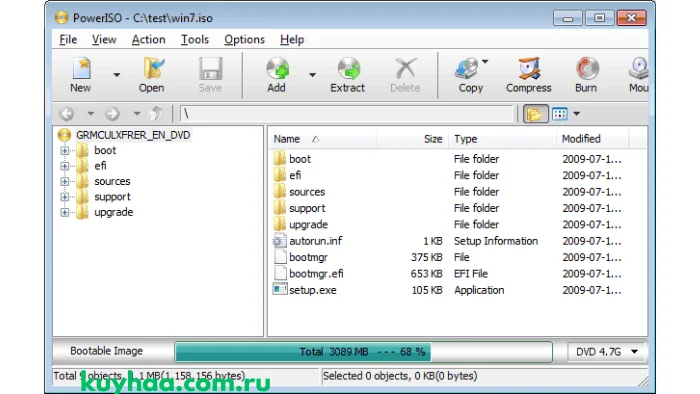700x394 pixels.
Task: Open the Help menu
Action: 292,40
